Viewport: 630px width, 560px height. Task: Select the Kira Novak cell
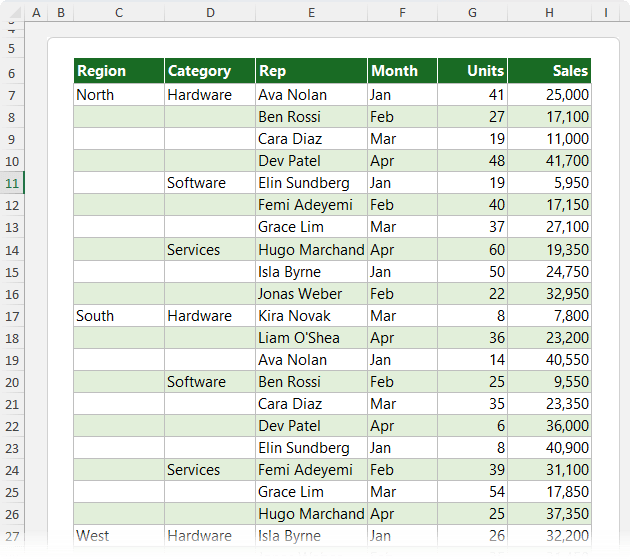point(311,316)
